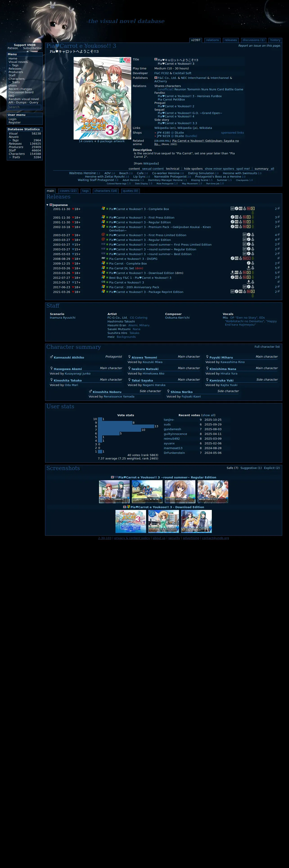This screenshot has height=868, width=289.
Task: Toggle the 'technical' tag category filter
Action: point(173,169)
